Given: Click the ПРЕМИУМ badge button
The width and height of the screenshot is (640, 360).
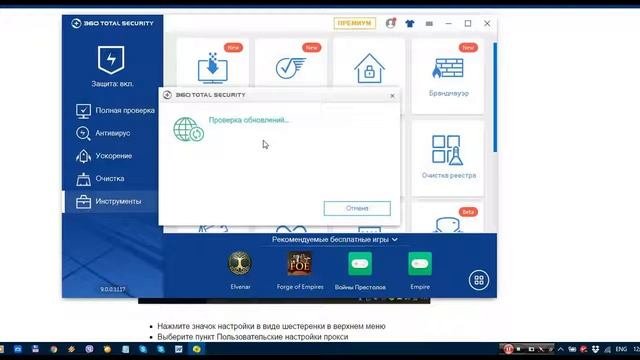Looking at the screenshot, I should [x=354, y=23].
